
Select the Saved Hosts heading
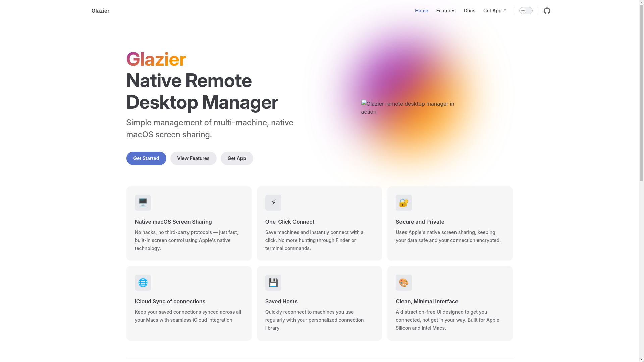281,301
